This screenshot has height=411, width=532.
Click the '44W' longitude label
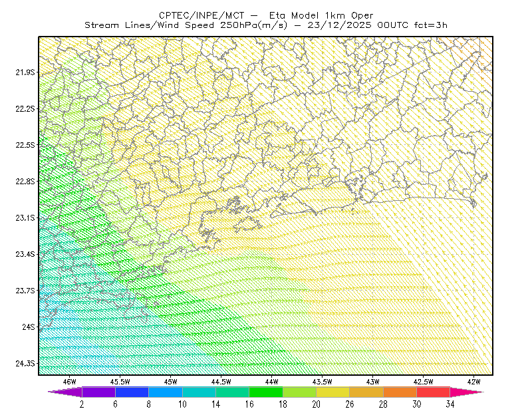pyautogui.click(x=271, y=382)
